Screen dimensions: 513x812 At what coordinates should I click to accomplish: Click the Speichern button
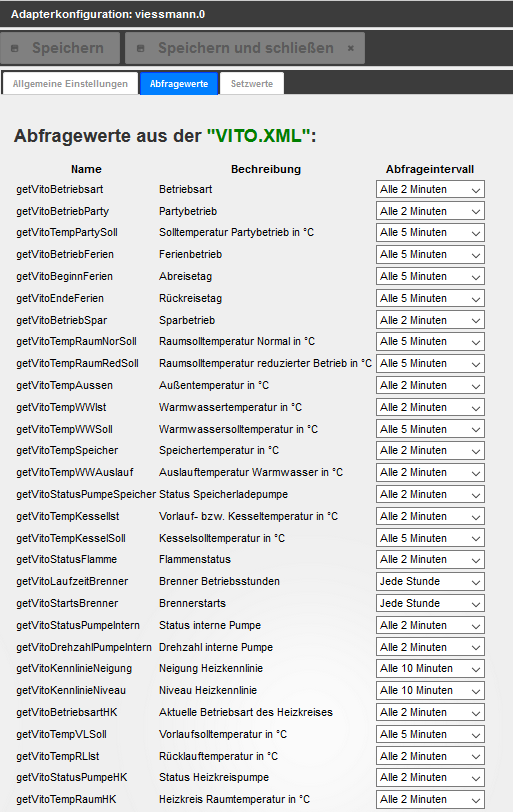(60, 48)
